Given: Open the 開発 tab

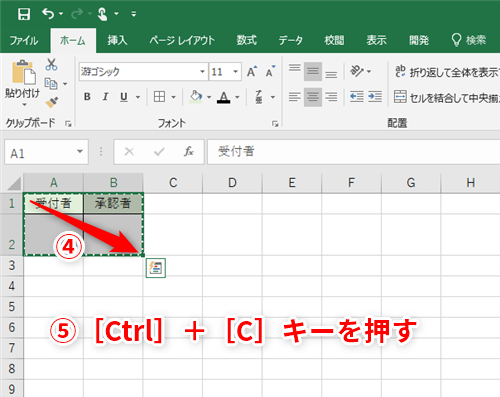Looking at the screenshot, I should point(419,40).
